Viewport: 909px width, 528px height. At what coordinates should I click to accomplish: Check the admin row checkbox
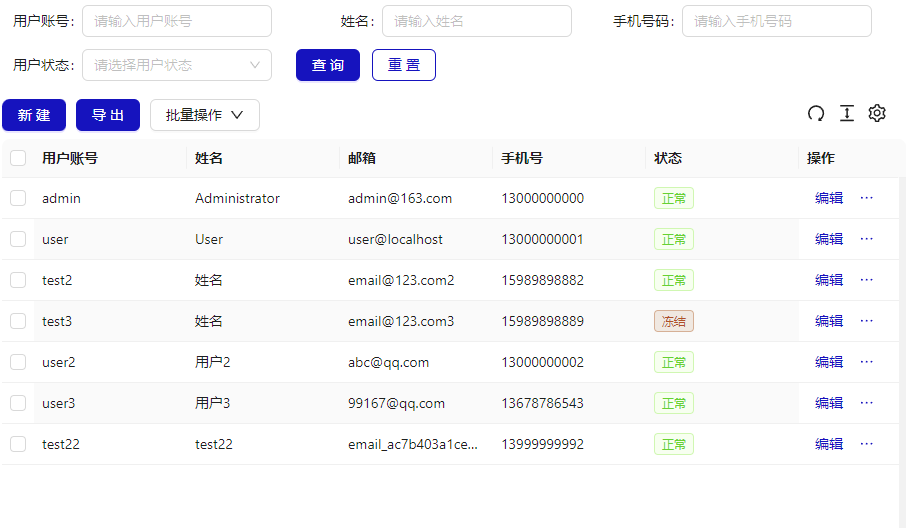tap(18, 198)
